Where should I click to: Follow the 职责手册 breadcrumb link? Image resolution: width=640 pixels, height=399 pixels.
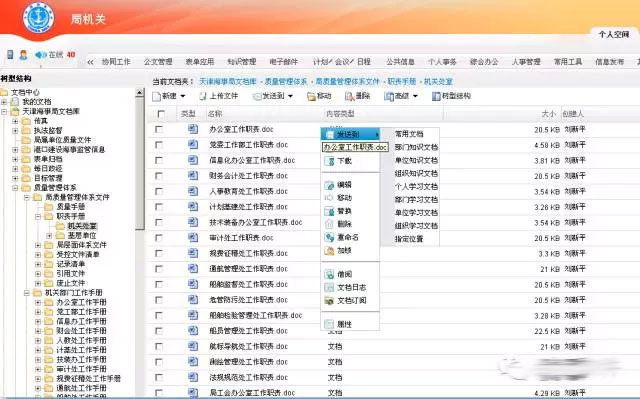402,82
